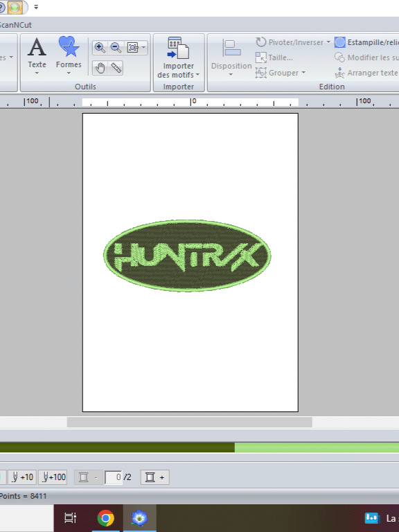Click the Taille... command label
This screenshot has width=399, height=532.
(x=281, y=57)
